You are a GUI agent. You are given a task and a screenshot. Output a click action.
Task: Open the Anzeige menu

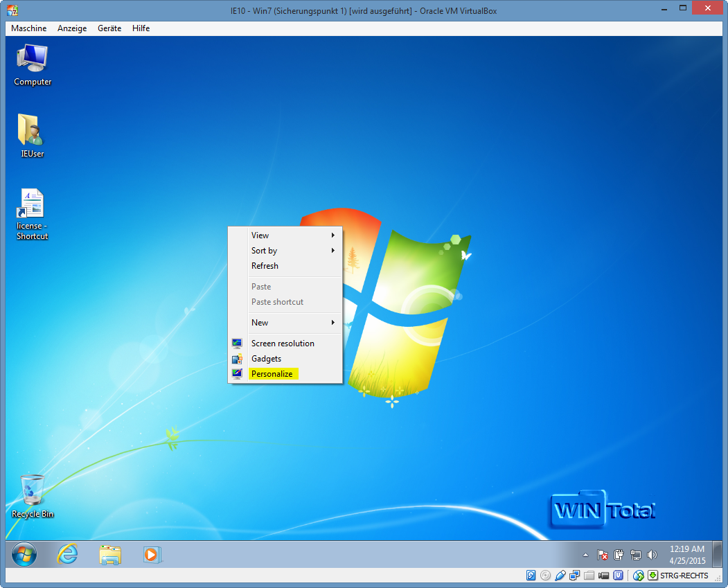pos(72,28)
